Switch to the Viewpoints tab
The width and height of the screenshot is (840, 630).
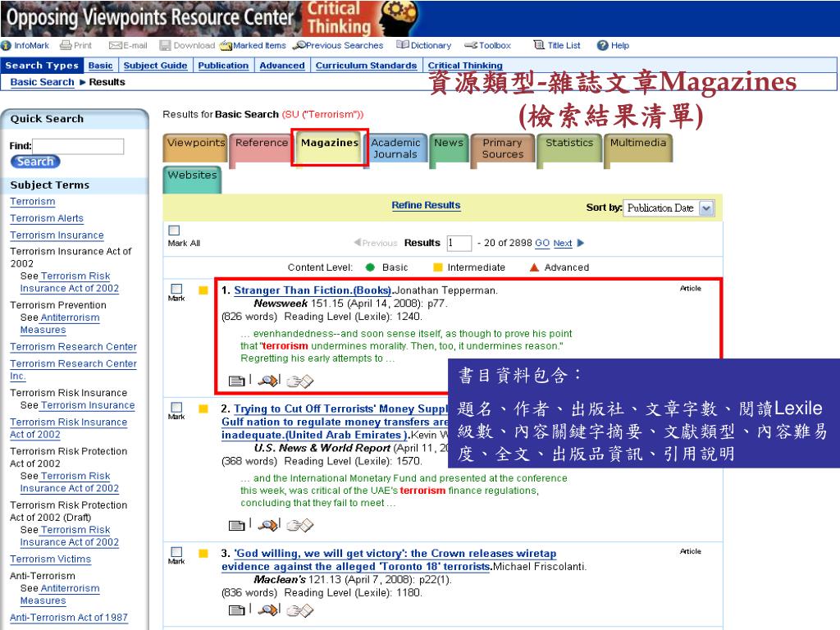click(x=195, y=148)
